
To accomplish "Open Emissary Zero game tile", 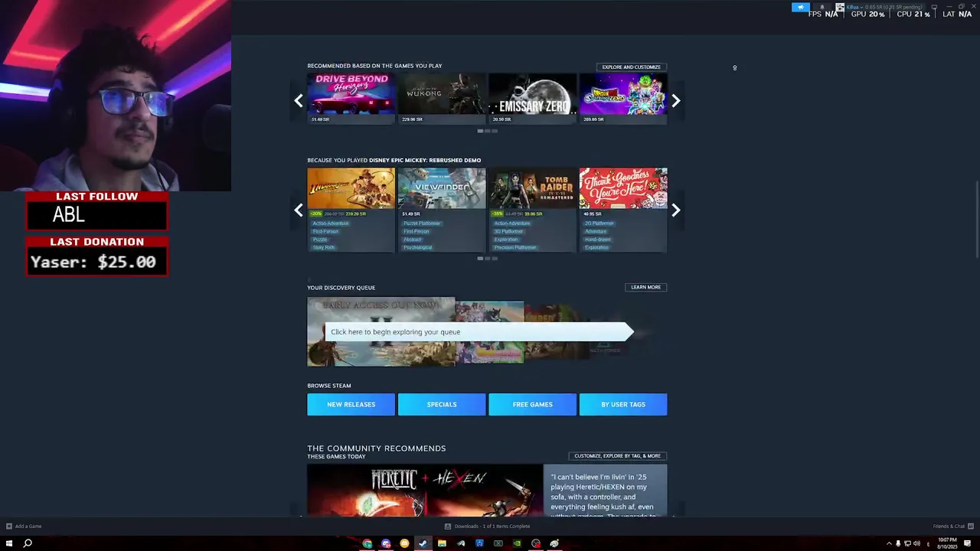I will 532,98.
